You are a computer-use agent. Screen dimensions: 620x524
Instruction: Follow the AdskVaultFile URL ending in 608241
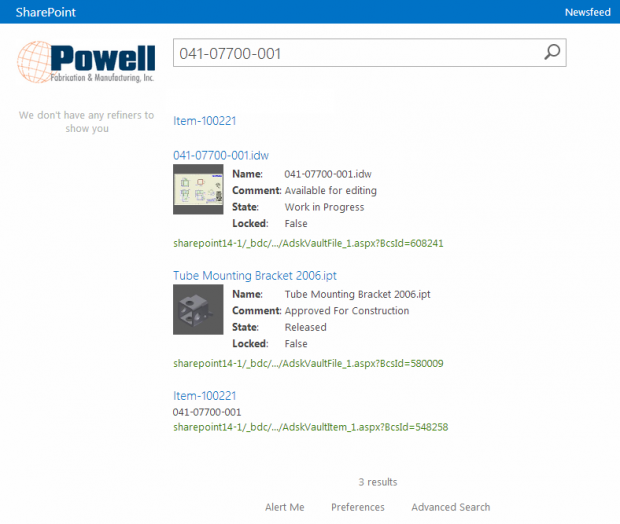pos(308,243)
